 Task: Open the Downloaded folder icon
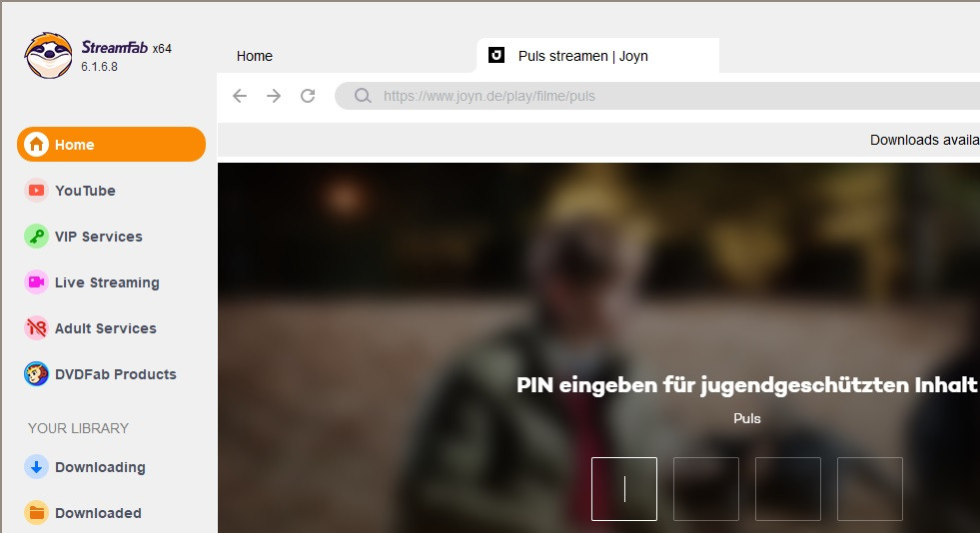pos(37,513)
